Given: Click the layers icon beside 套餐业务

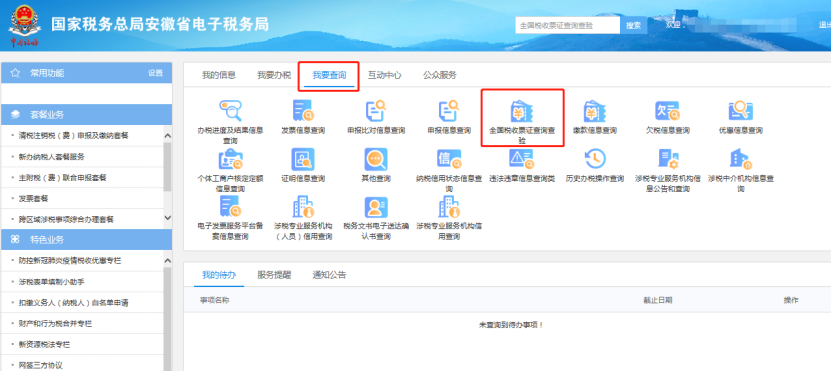Looking at the screenshot, I should 15,114.
